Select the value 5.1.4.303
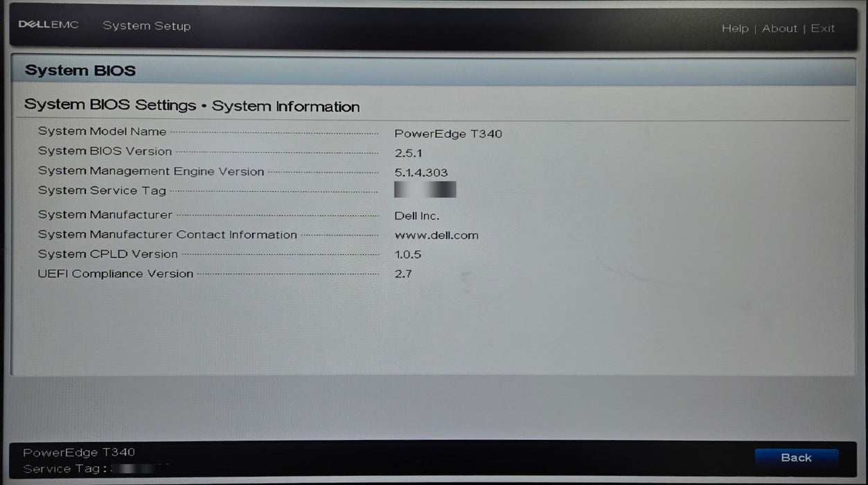 (421, 173)
